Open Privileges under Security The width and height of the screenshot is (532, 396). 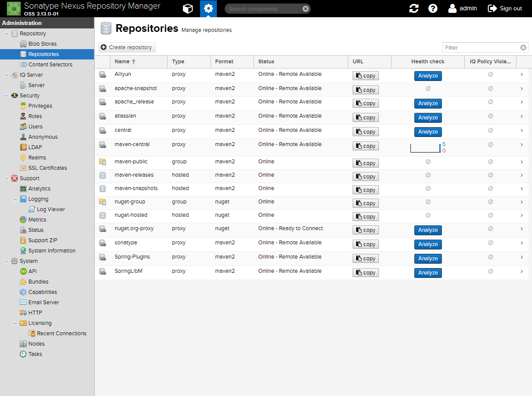[40, 106]
